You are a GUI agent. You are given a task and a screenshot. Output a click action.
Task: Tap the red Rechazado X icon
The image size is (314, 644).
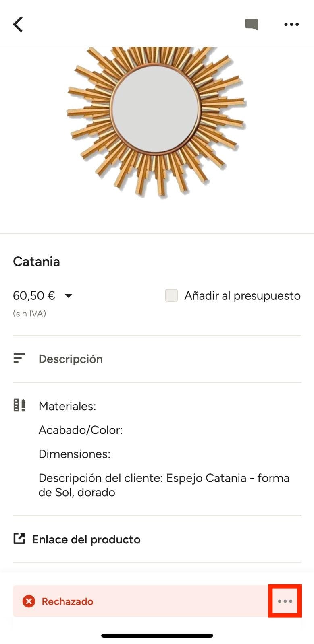coord(29,601)
